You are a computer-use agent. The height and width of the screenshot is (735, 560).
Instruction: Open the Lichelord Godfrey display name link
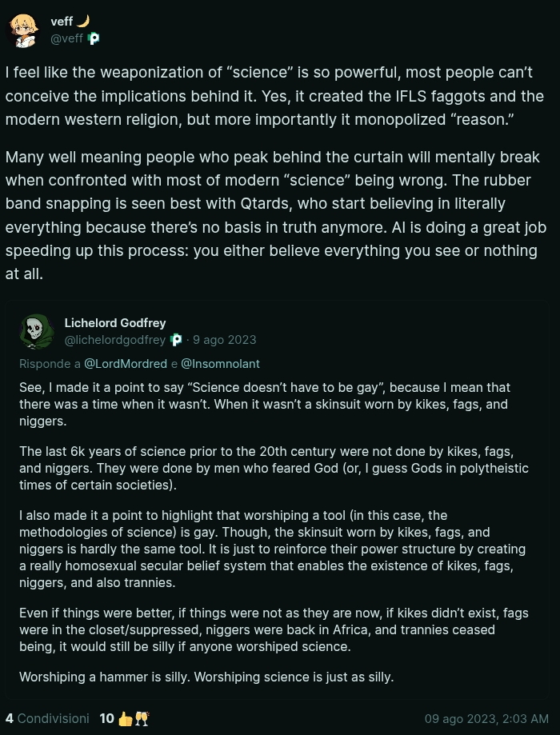[x=115, y=323]
